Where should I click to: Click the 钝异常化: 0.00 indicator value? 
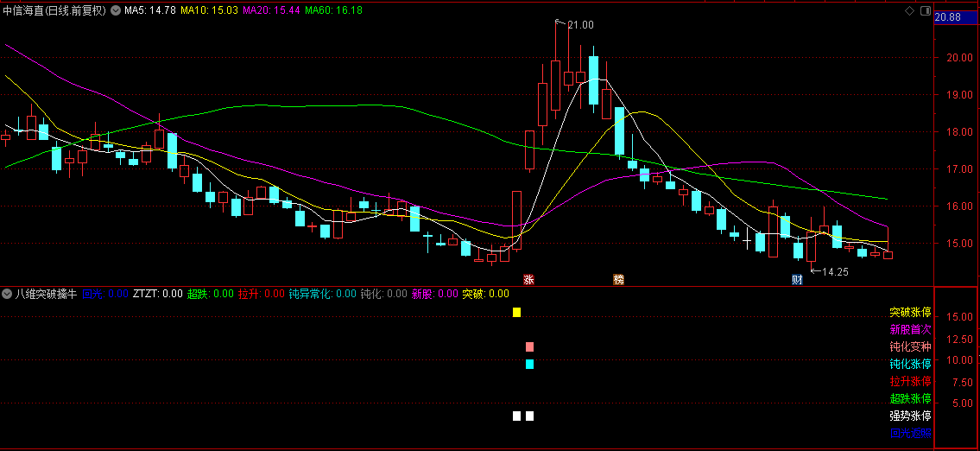(323, 294)
